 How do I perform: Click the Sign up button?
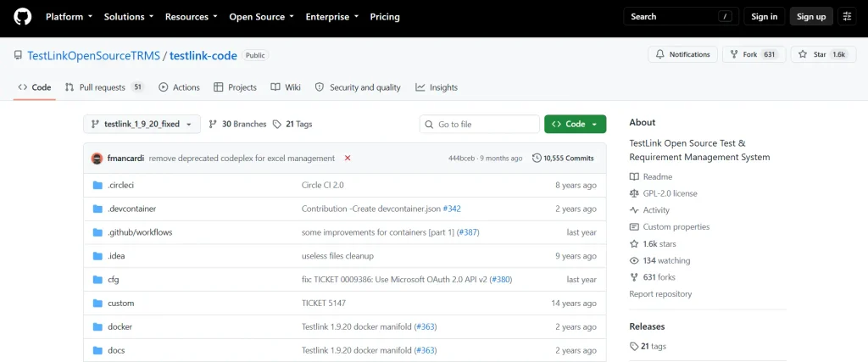(x=811, y=17)
